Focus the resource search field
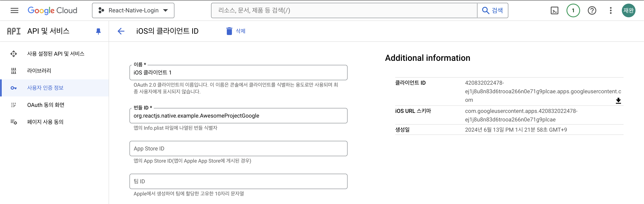Viewport: 644px width, 204px height. [x=344, y=10]
